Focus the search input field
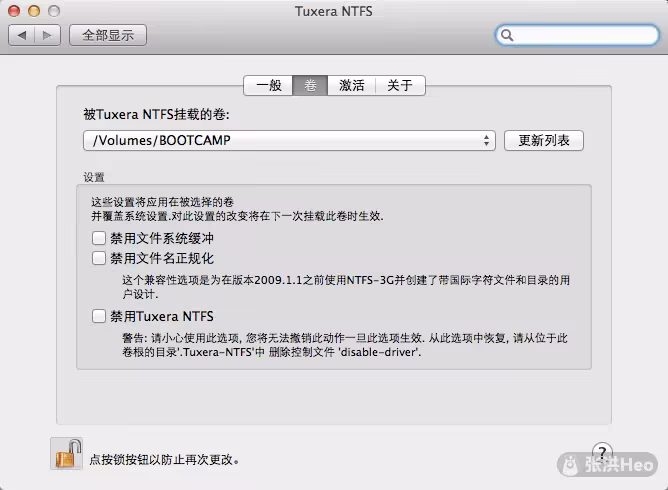The image size is (668, 490). click(577, 35)
